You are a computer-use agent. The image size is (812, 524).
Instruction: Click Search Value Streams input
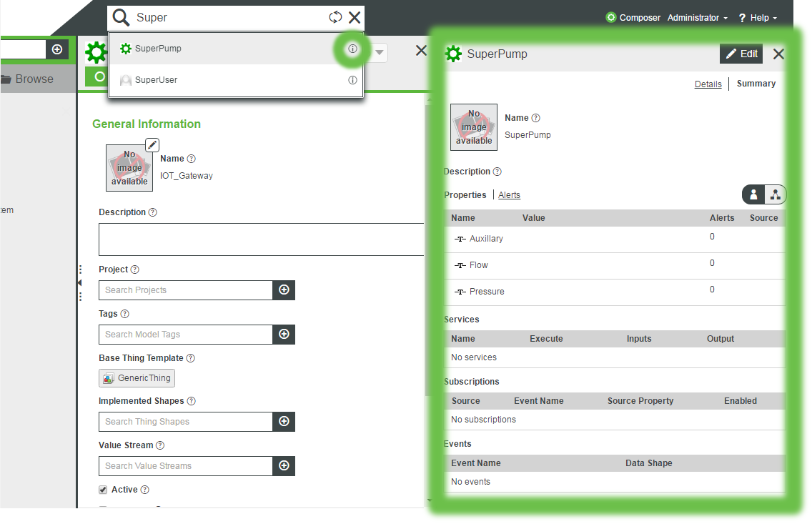(185, 466)
